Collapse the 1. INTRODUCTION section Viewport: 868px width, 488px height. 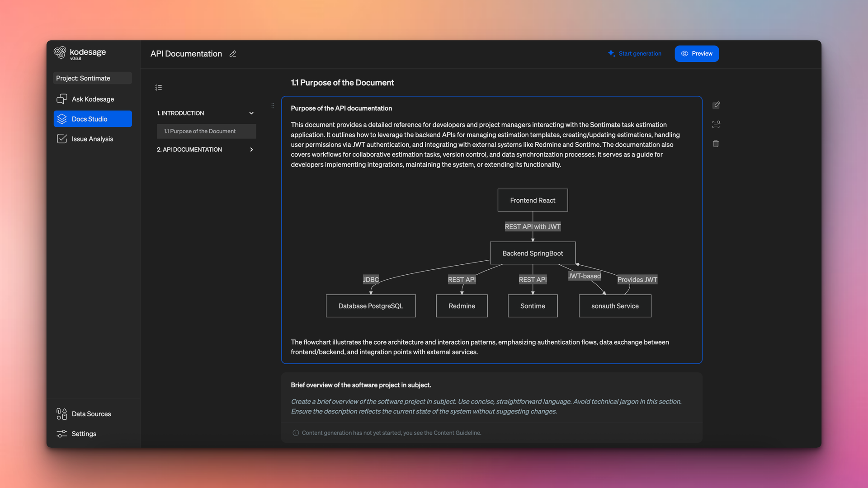[251, 113]
